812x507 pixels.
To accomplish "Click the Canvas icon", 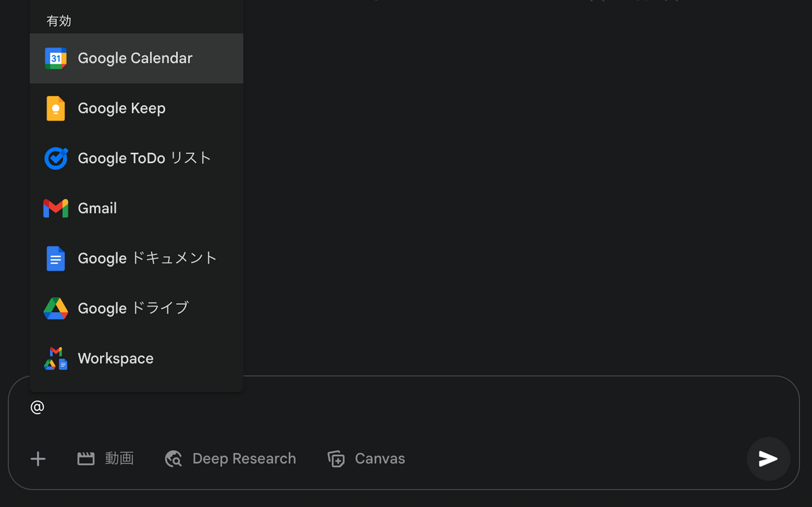I will [x=336, y=459].
